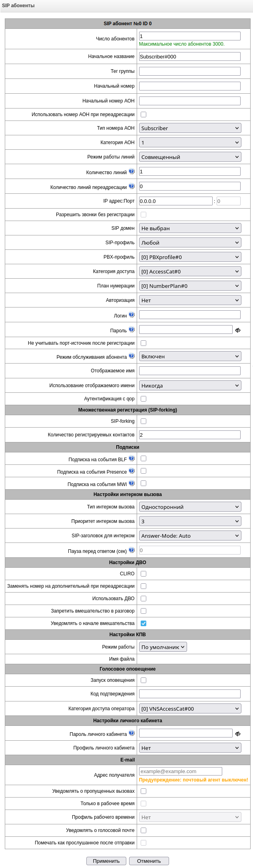Click help icon beside Подписка на события MWI
The height and width of the screenshot is (868, 253).
(x=131, y=483)
